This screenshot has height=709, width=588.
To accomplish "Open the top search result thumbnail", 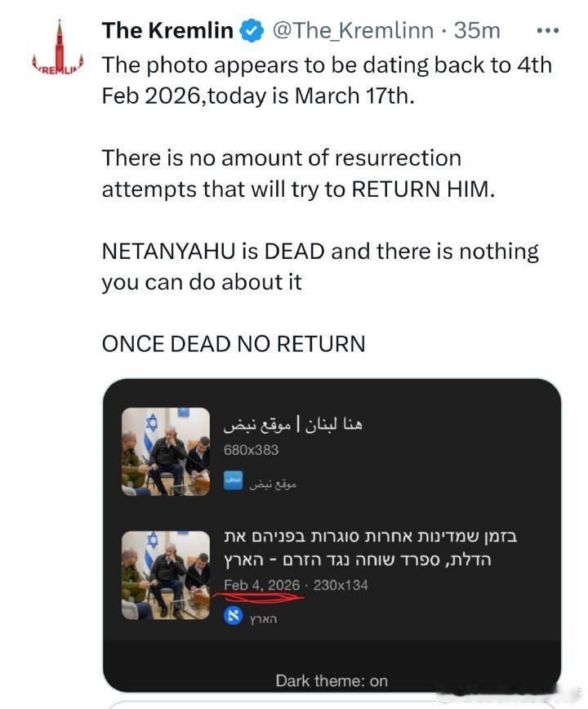I will pyautogui.click(x=166, y=452).
